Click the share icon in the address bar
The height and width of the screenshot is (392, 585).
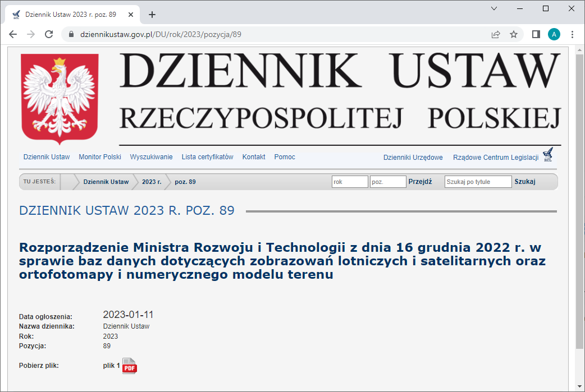click(495, 34)
